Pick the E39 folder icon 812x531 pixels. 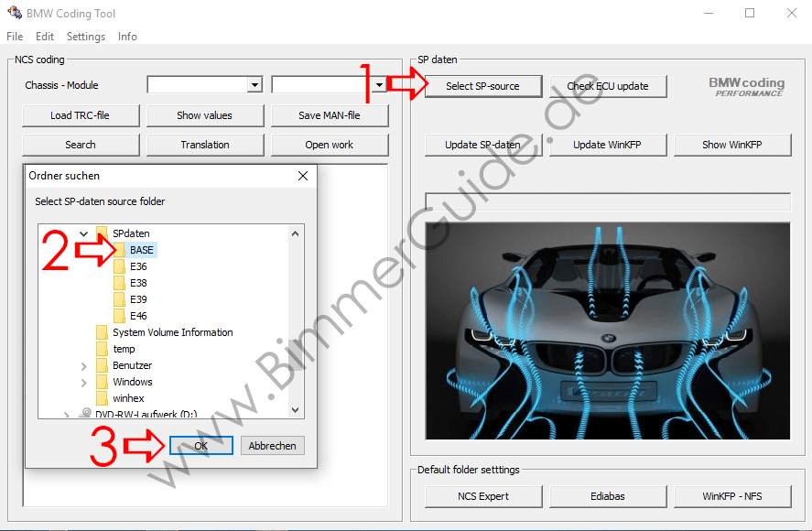click(119, 299)
